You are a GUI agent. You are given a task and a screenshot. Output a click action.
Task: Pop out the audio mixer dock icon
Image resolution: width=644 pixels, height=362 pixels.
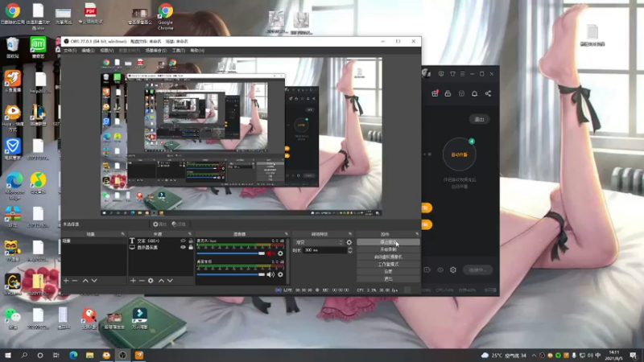coord(287,234)
